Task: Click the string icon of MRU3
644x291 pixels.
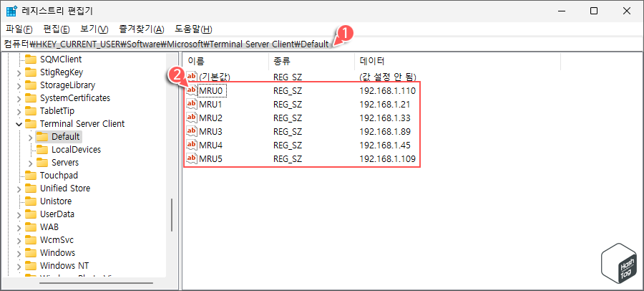Action: [x=192, y=131]
